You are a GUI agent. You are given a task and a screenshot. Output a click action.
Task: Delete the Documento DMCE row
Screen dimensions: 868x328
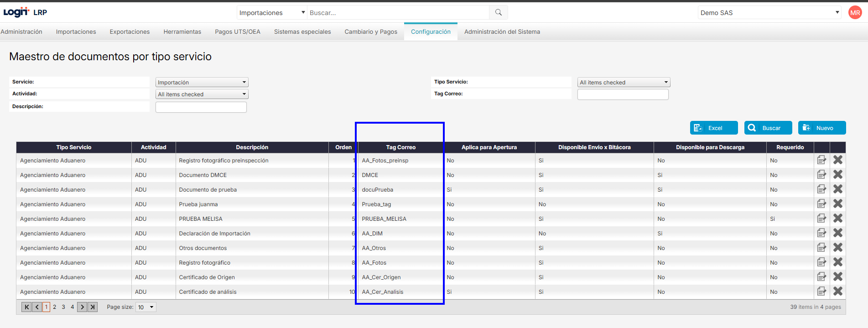[838, 175]
